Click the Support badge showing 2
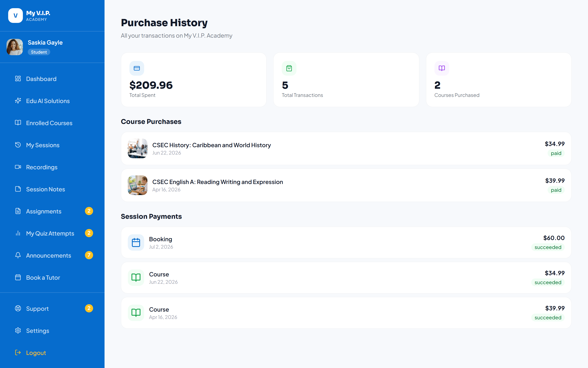The image size is (588, 368). pyautogui.click(x=89, y=308)
